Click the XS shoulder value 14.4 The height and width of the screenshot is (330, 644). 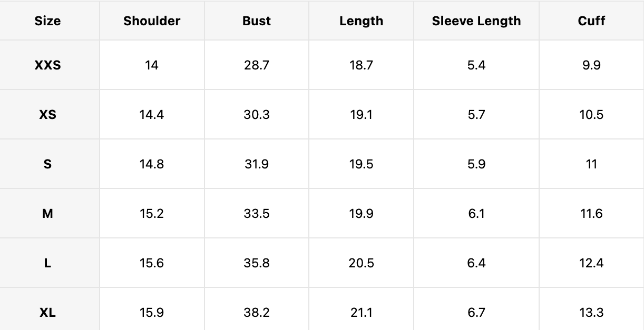152,115
